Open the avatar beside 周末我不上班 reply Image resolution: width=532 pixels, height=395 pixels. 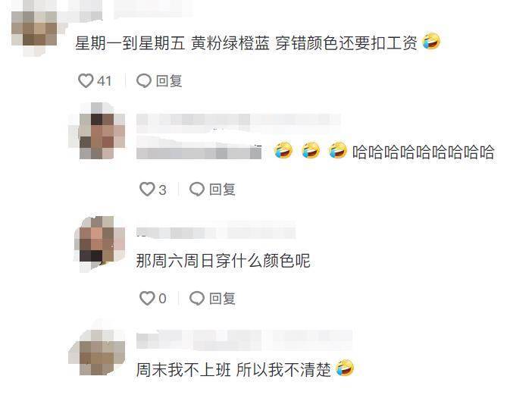pos(102,352)
